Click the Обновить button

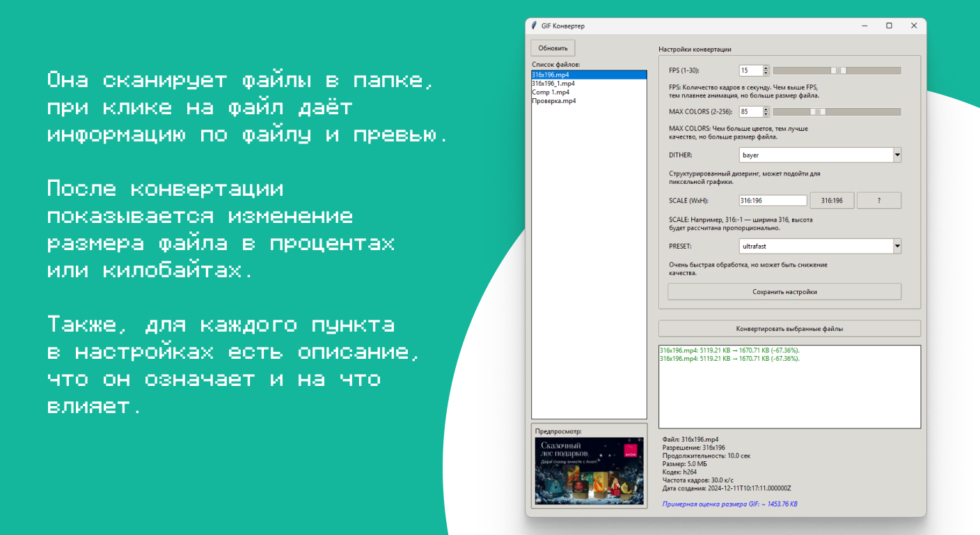[553, 48]
